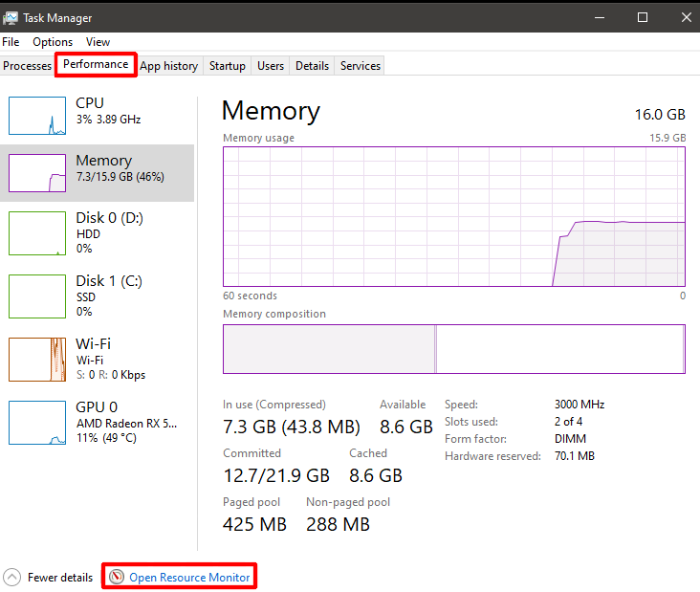Click the Open Resource Monitor link

point(189,577)
